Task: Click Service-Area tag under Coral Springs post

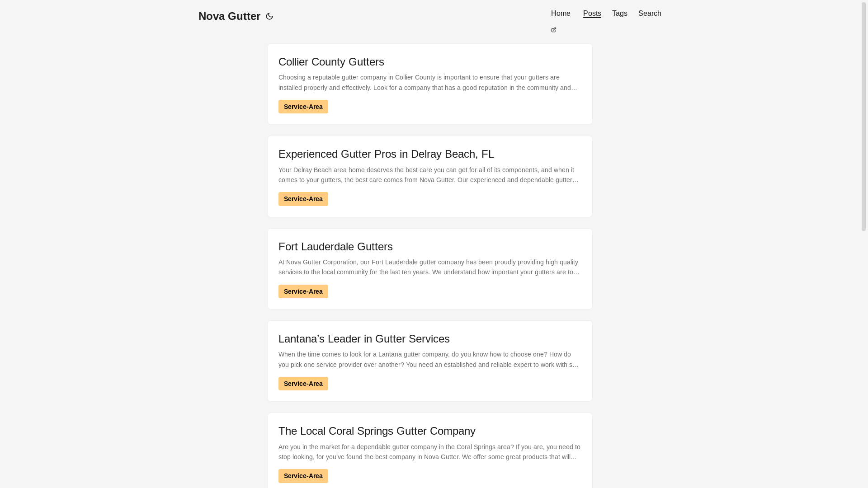Action: click(x=303, y=476)
